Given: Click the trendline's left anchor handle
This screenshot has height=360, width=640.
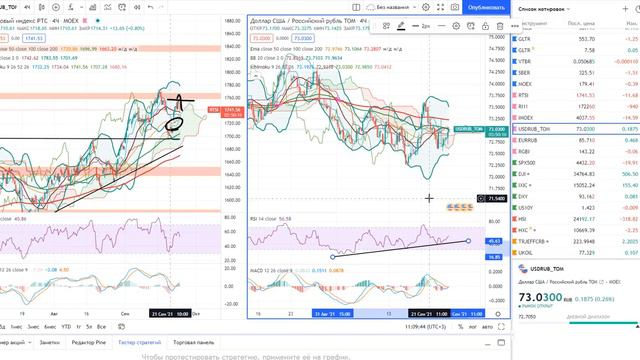Looking at the screenshot, I should (333, 257).
